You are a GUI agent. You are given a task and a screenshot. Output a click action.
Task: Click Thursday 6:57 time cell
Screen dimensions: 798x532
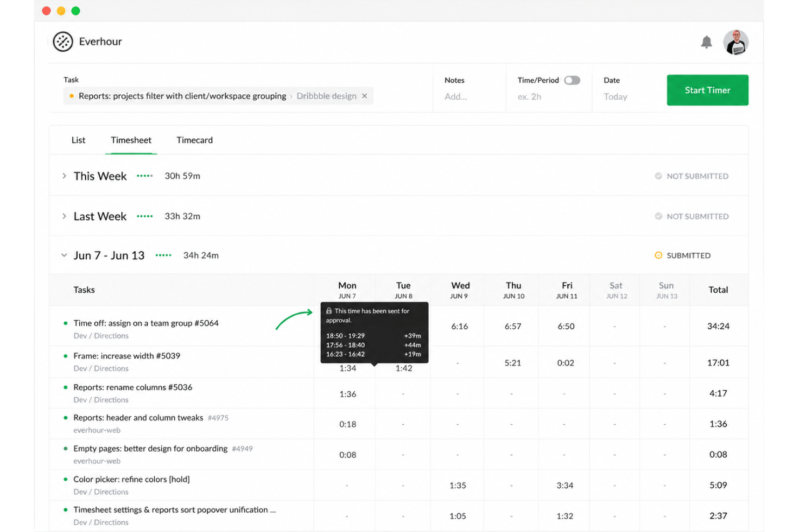pyautogui.click(x=513, y=327)
